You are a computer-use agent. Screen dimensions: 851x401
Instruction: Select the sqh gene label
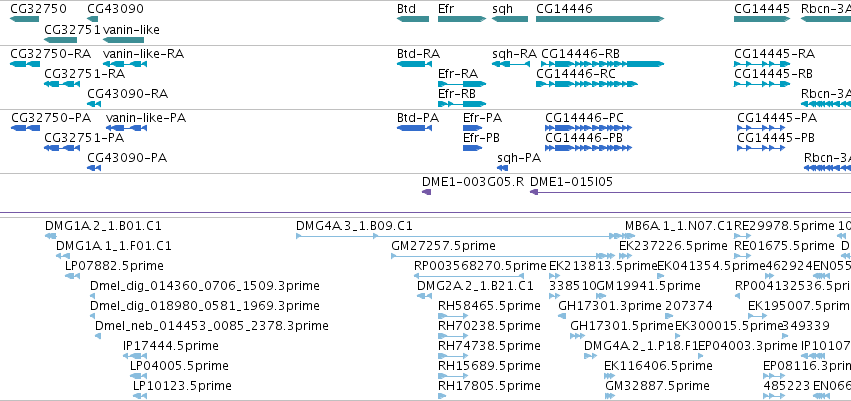pos(502,9)
